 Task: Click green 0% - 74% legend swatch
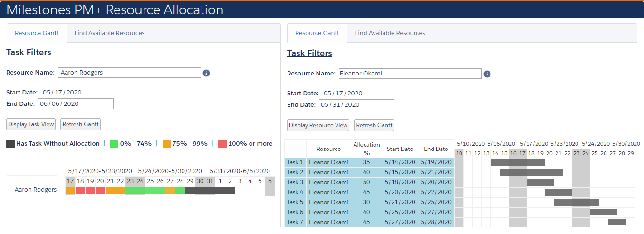(x=115, y=143)
